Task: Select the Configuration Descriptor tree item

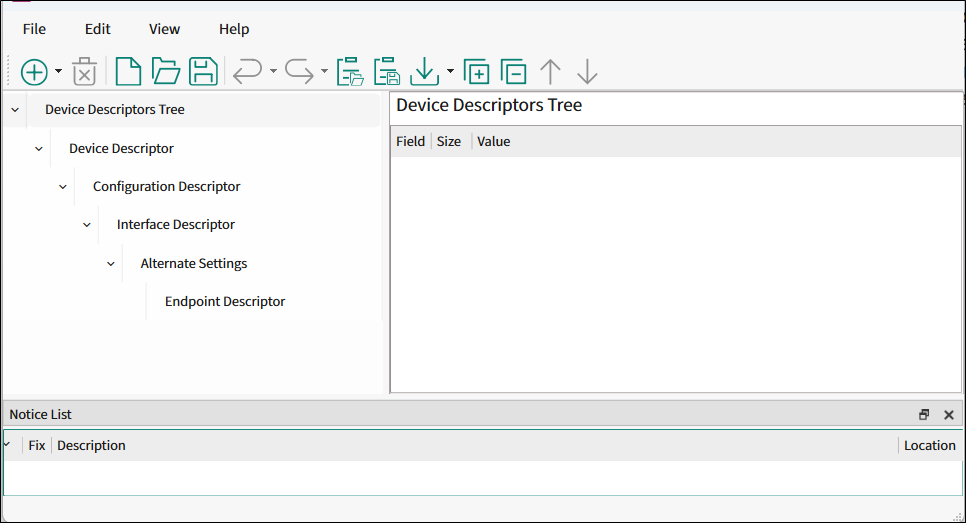Action: pyautogui.click(x=166, y=187)
